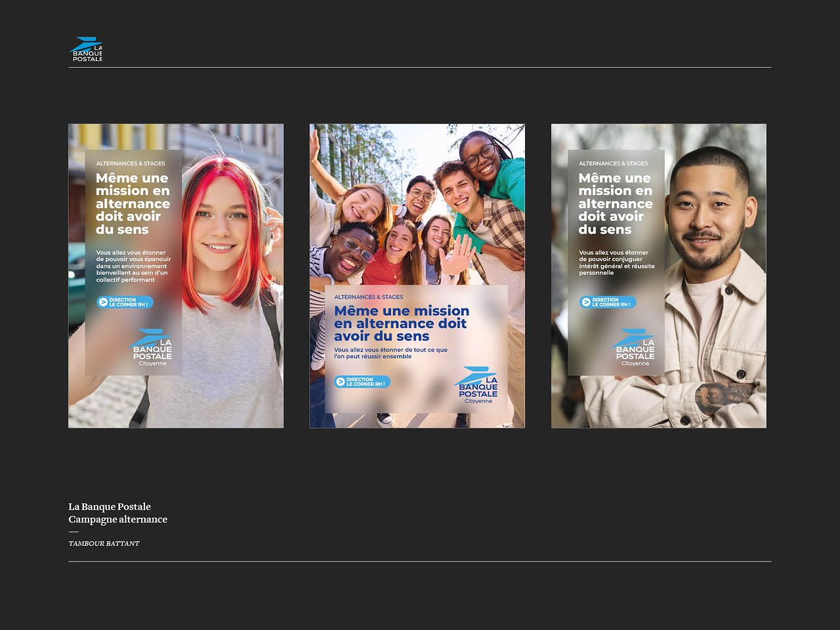840x630 pixels.
Task: Click 'Alternances & Stages' label on the middle poster
Action: (x=369, y=297)
